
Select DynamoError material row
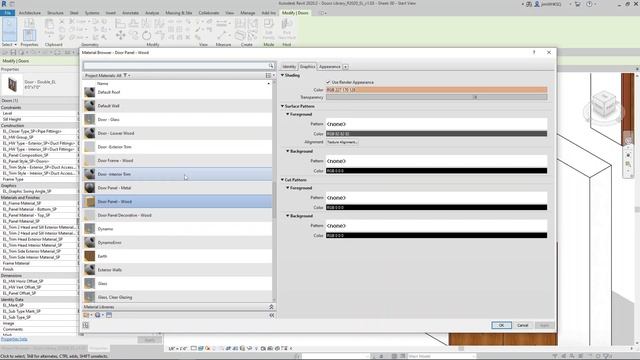click(178, 242)
